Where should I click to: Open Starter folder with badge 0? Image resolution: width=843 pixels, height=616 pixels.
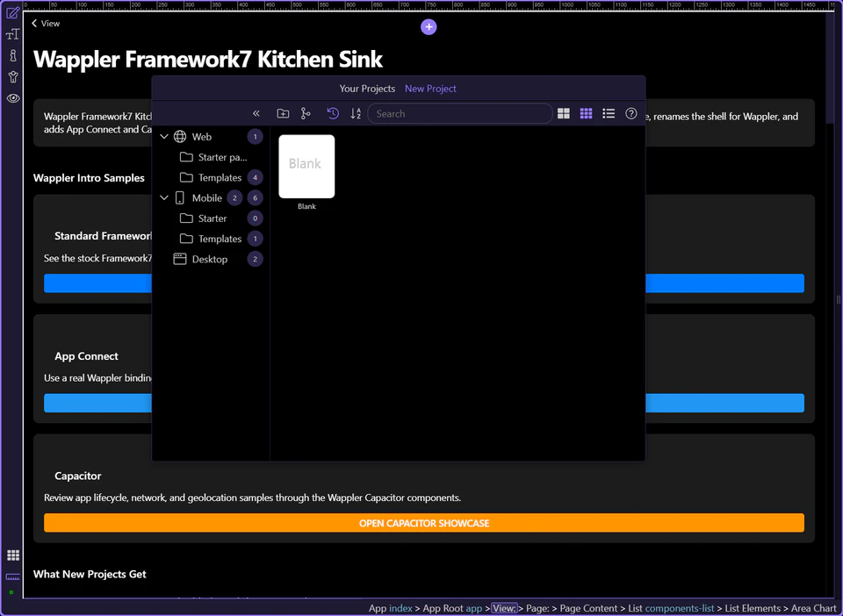203,218
